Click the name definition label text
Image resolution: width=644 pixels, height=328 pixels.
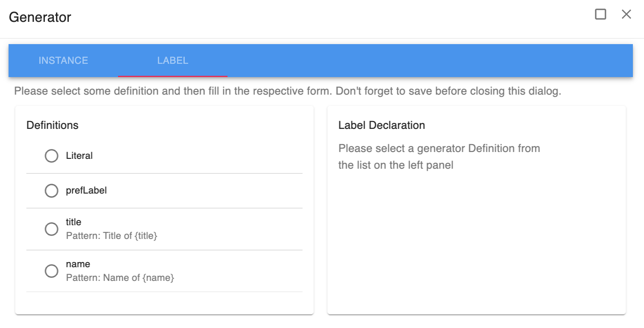click(78, 264)
